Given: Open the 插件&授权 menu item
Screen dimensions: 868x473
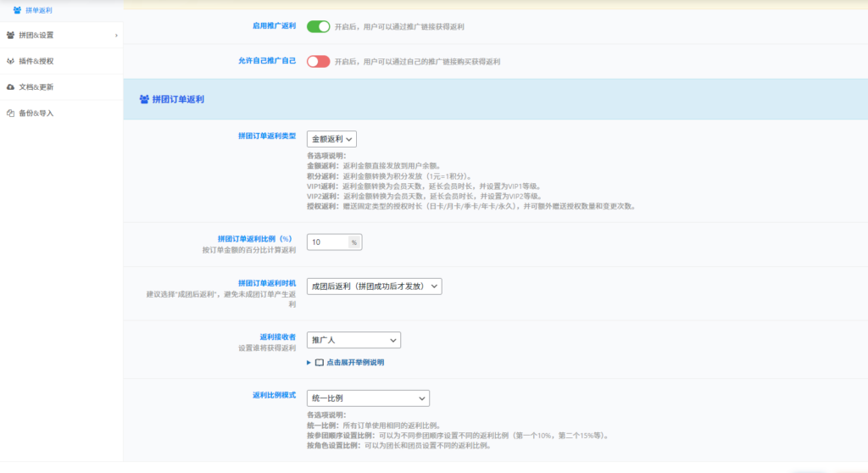Looking at the screenshot, I should pos(61,61).
